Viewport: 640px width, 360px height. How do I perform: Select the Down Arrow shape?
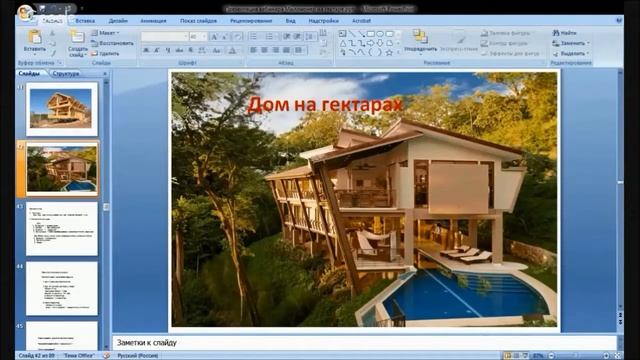pyautogui.click(x=380, y=43)
